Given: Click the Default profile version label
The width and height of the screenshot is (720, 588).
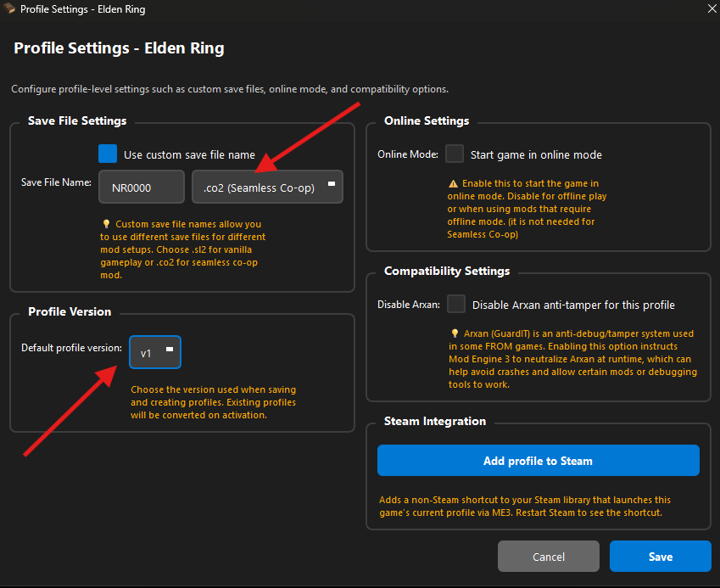Looking at the screenshot, I should [x=71, y=348].
